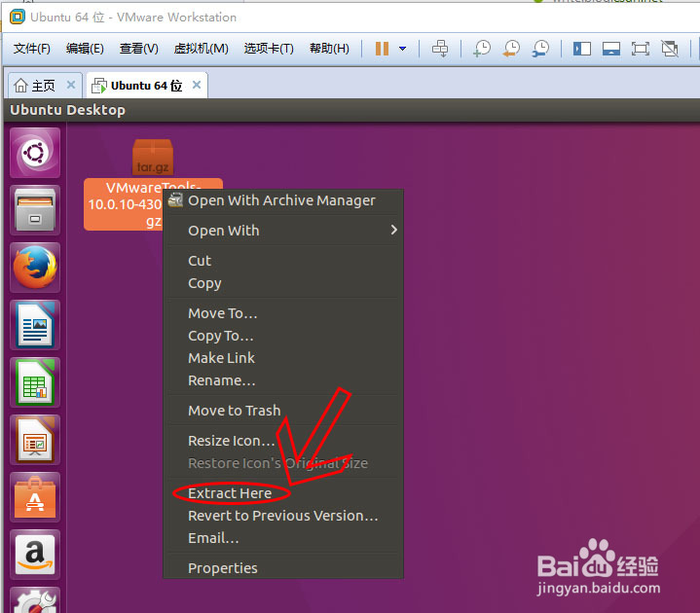Open the 虚拟机(M) menu

(x=201, y=49)
